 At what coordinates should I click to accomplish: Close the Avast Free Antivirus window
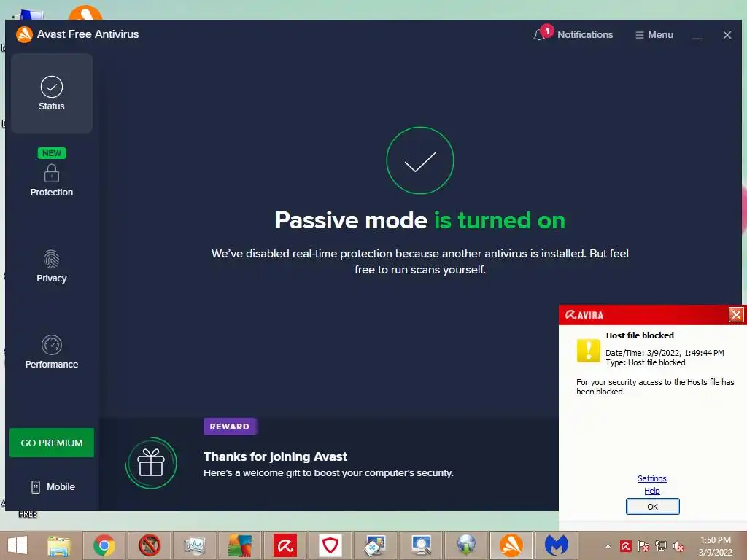[x=727, y=35]
